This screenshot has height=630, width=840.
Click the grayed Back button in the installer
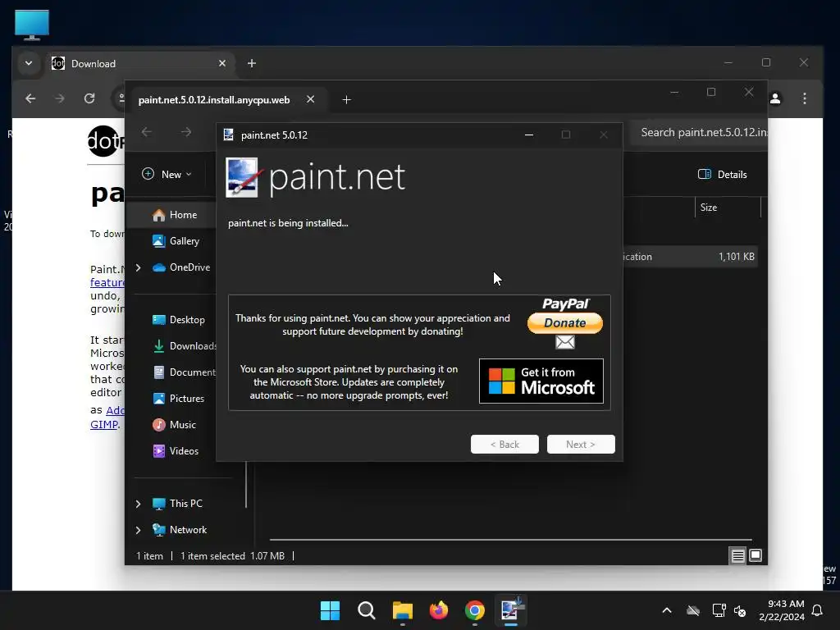point(504,444)
